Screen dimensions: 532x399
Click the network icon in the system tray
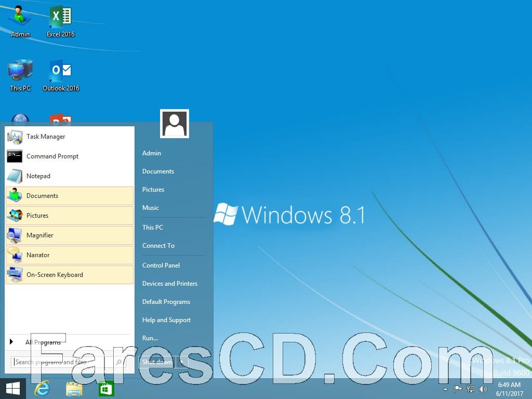tap(471, 389)
